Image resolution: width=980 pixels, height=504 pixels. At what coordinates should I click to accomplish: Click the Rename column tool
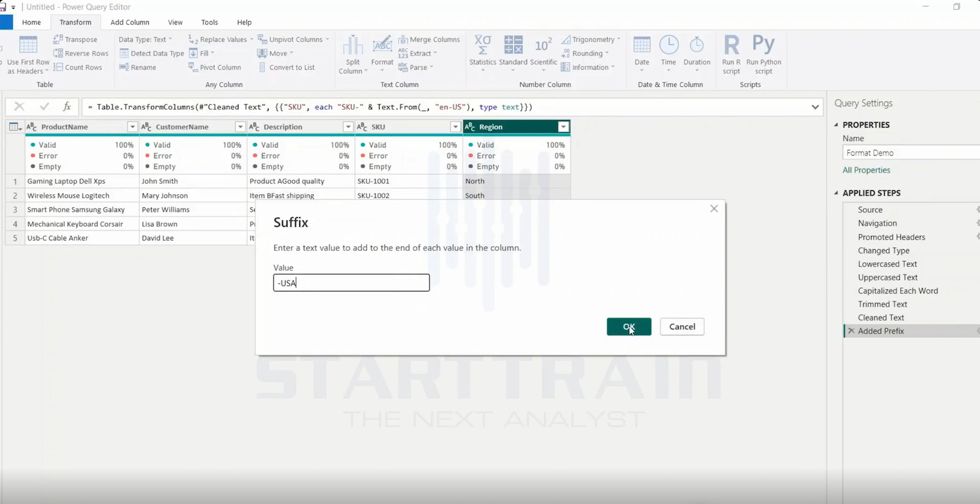coord(138,67)
